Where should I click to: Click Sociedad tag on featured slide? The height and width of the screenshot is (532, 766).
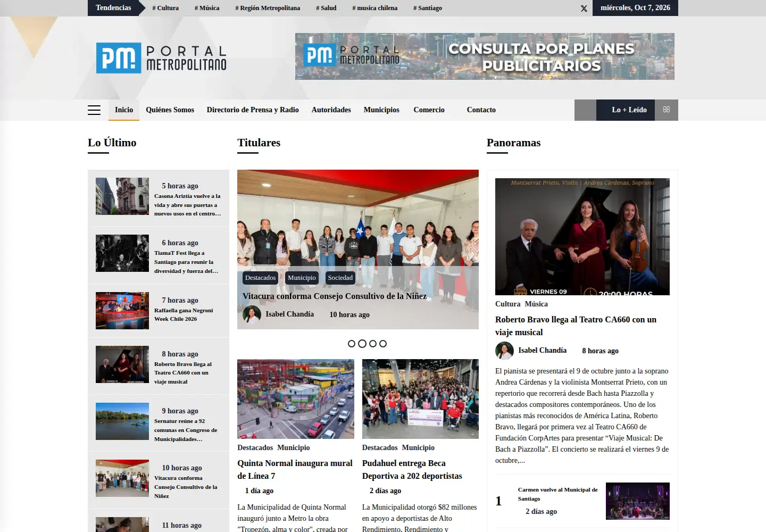[340, 278]
